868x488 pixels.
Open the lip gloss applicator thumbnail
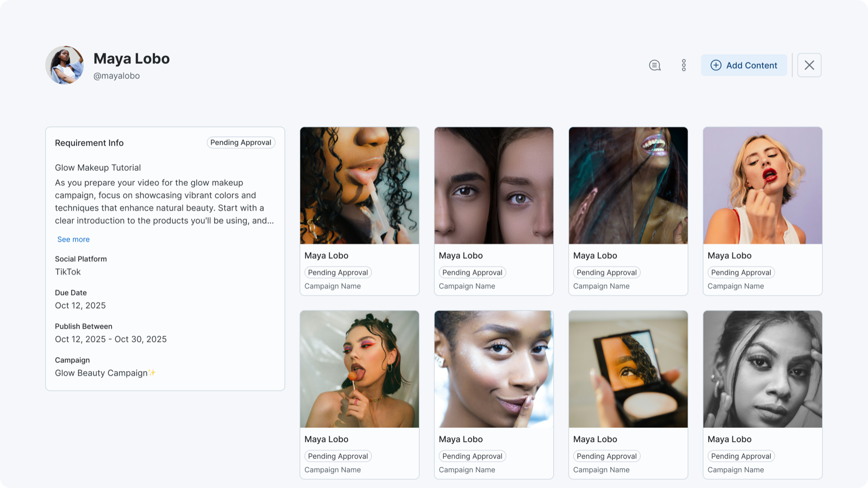tap(359, 186)
